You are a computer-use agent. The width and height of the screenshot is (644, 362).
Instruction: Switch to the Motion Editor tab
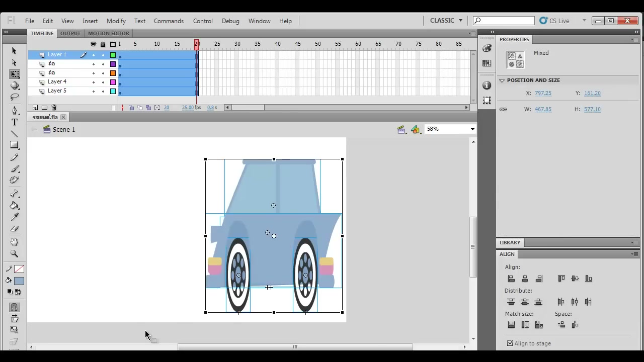pos(109,33)
